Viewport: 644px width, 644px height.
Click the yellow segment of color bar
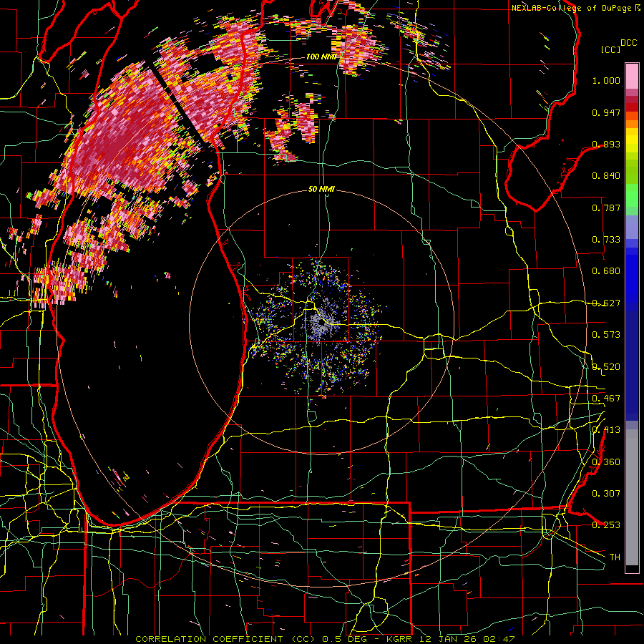(x=632, y=141)
